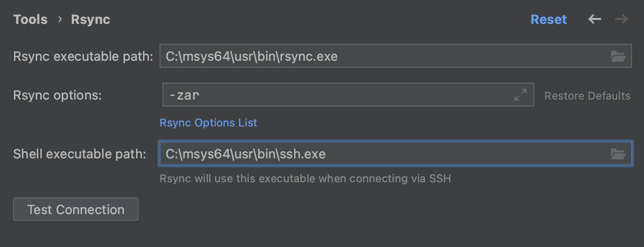644x247 pixels.
Task: Click the SSH executable hint text
Action: 305,178
